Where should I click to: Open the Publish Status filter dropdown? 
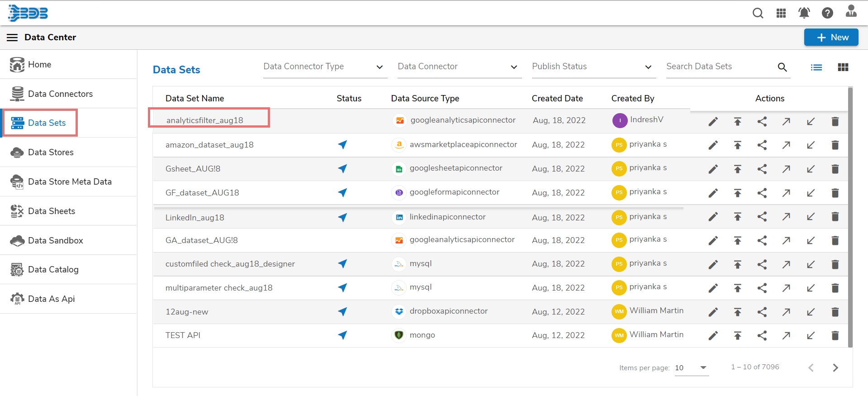pos(593,67)
